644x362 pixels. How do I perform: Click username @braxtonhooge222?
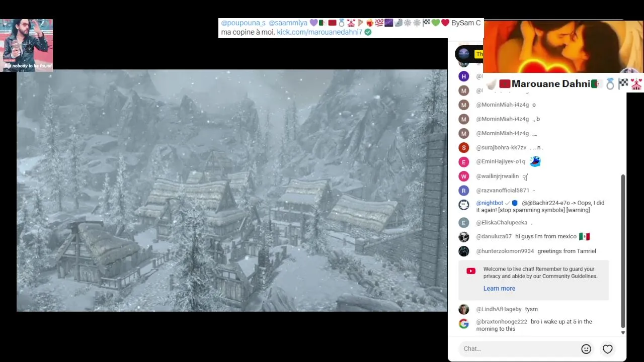click(x=502, y=322)
